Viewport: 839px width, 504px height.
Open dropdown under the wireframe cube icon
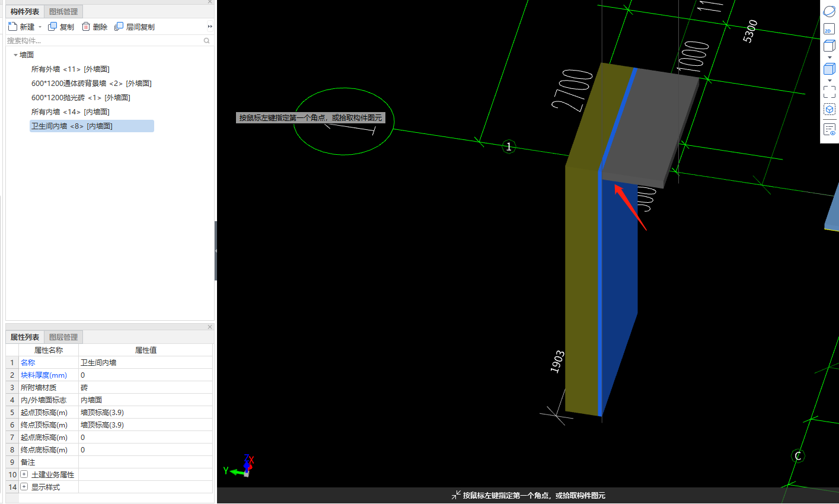pyautogui.click(x=830, y=58)
